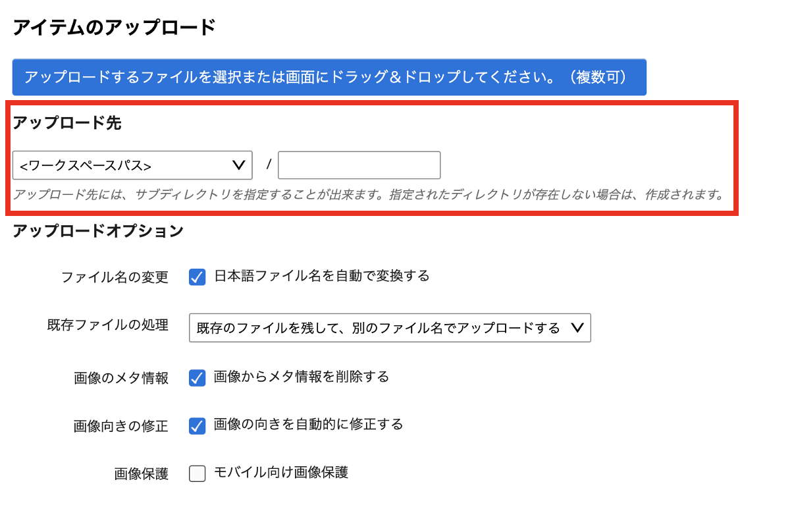This screenshot has height=532, width=794.
Task: Click the checkmark icon beside 画像からメタ情報を削除する
Action: pos(197,377)
